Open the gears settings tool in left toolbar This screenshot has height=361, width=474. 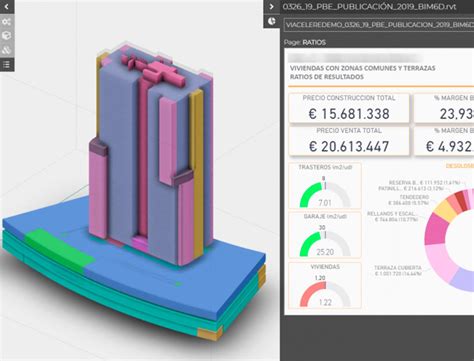[7, 22]
